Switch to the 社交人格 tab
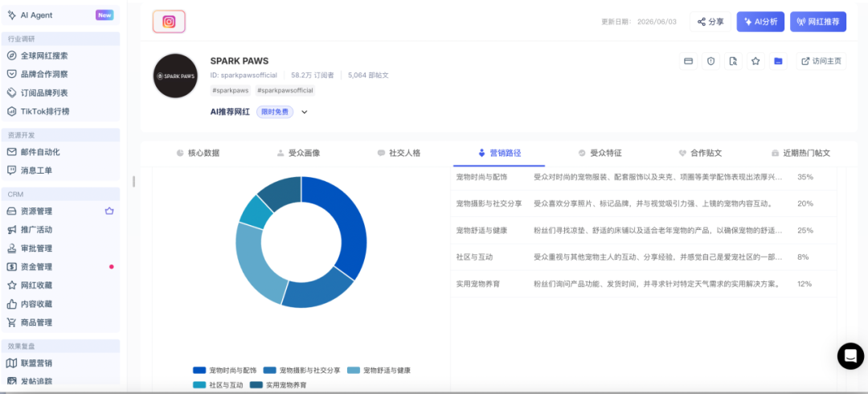The height and width of the screenshot is (394, 868). (x=399, y=153)
